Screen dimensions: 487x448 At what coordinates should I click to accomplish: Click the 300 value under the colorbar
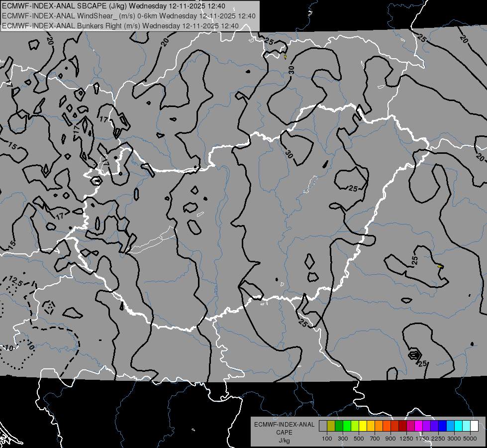coord(343,439)
